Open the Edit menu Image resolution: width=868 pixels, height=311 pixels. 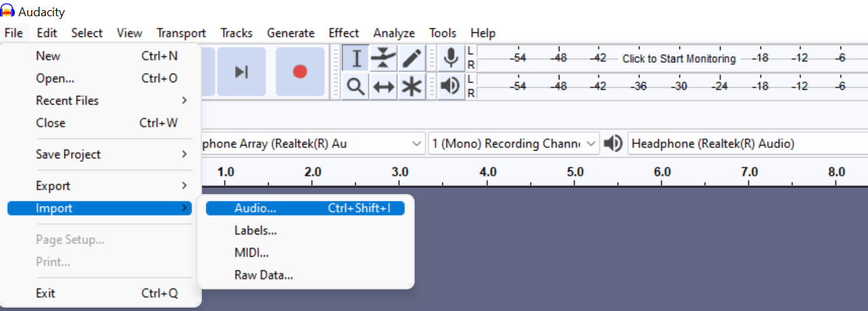point(47,32)
